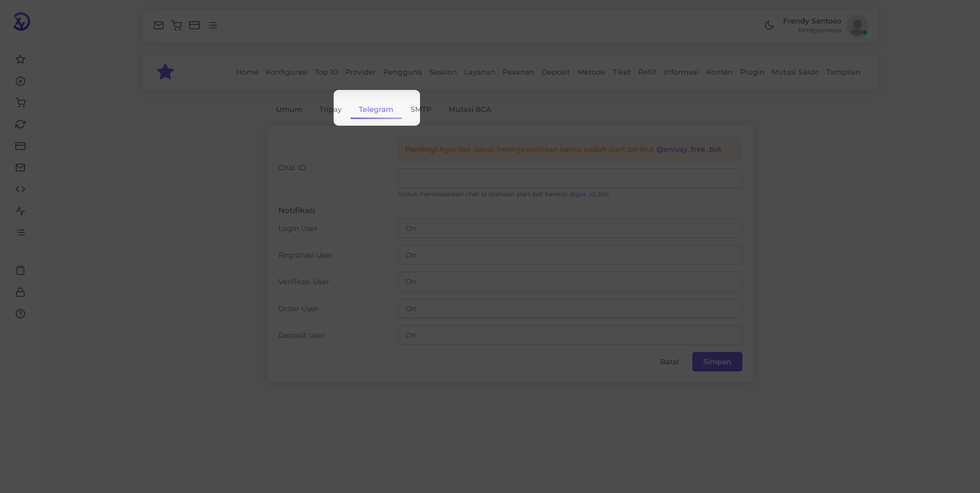Click the Frendy Santoso profile name
Image resolution: width=980 pixels, height=493 pixels.
tap(812, 21)
